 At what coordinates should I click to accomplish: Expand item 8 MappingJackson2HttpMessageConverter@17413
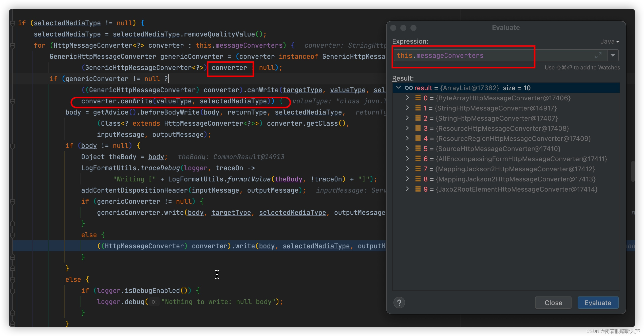[407, 179]
